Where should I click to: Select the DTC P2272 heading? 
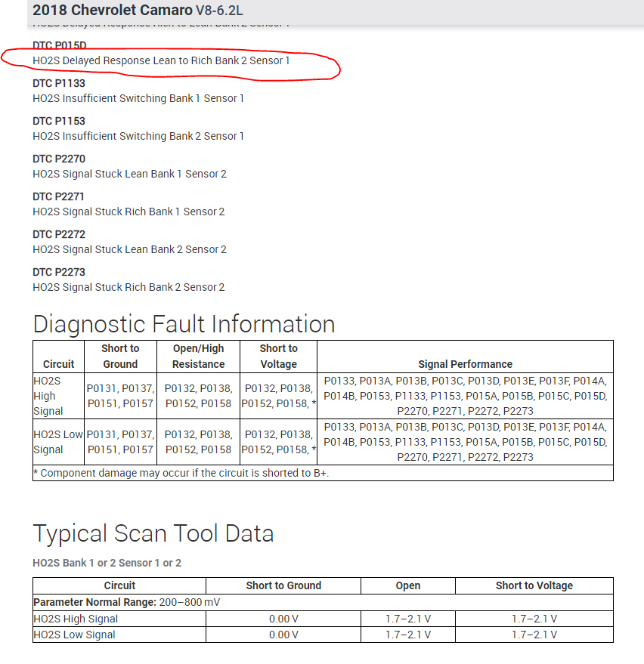coord(59,234)
